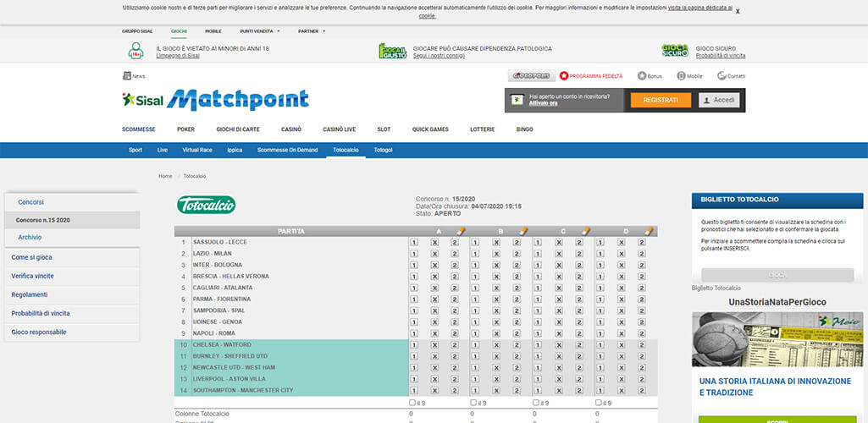The width and height of the screenshot is (868, 423).
Task: Open the Casinò Live section
Action: pyautogui.click(x=340, y=129)
